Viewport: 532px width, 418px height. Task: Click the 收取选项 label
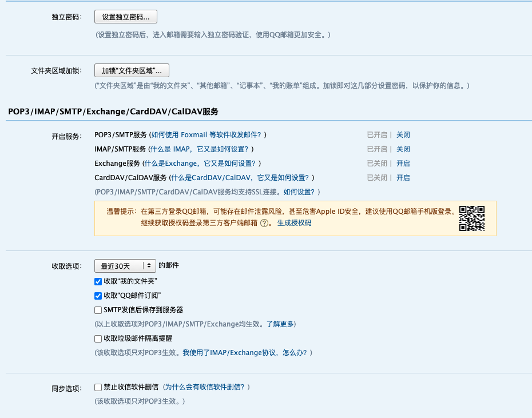point(66,266)
